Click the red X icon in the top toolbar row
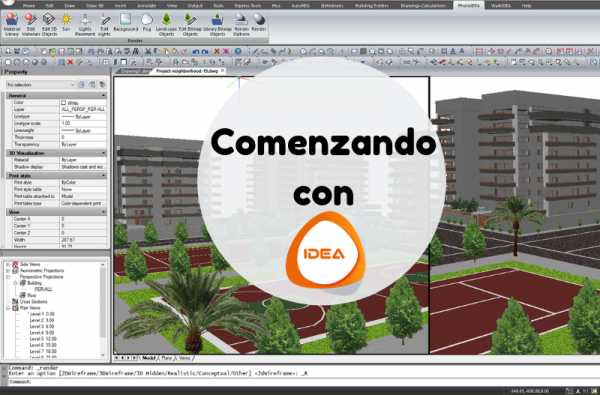This screenshot has height=395, width=600. (x=217, y=51)
